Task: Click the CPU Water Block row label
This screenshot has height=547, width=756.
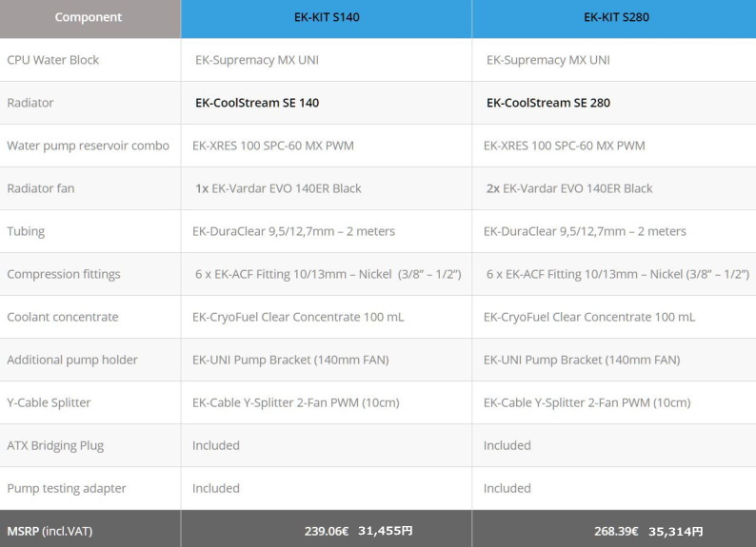Action: point(53,60)
